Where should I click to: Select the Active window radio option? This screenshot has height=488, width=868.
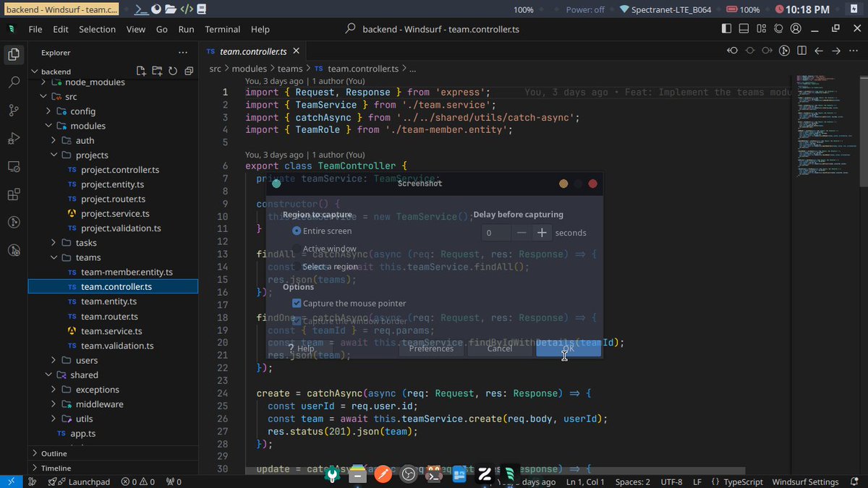[323, 249]
